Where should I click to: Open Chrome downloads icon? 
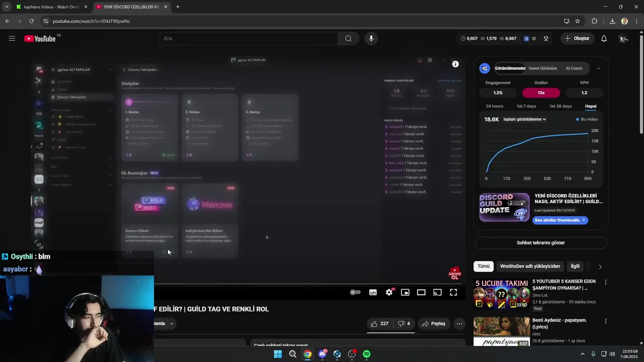(x=612, y=21)
